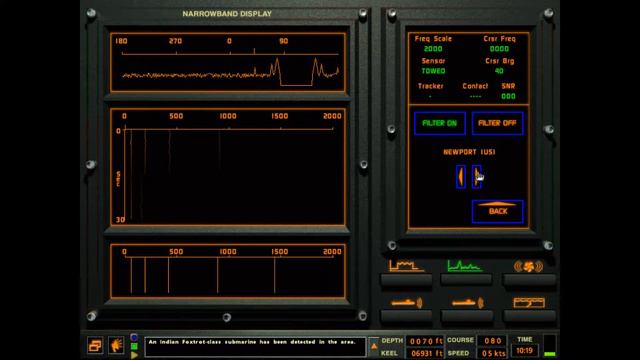Click the Foxtrot-class submarine message text
Screen dimensions: 640x360
[252, 342]
